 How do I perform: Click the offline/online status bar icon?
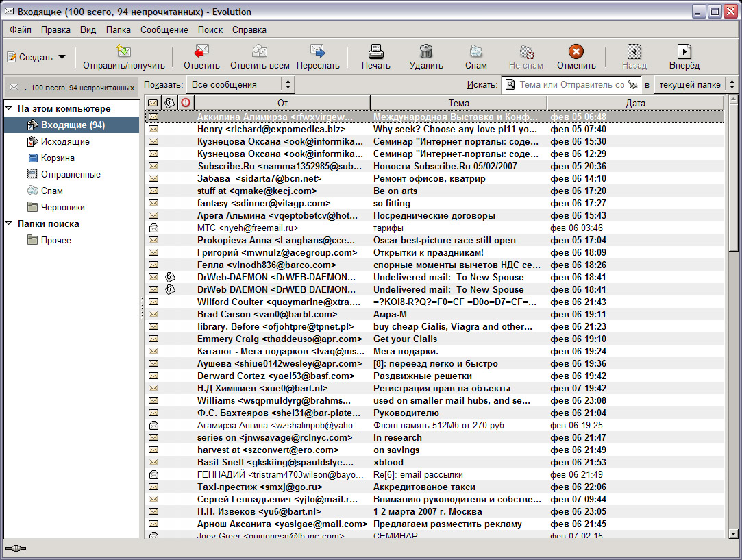(16, 548)
